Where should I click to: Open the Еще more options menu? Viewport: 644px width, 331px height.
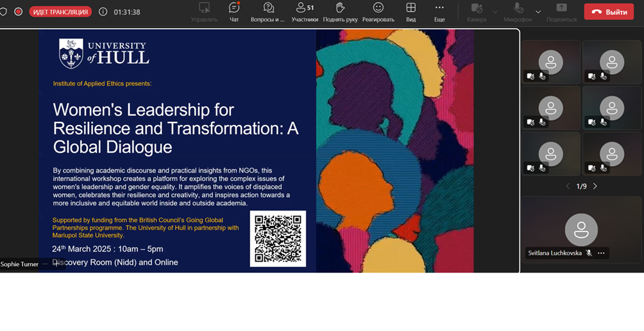439,12
